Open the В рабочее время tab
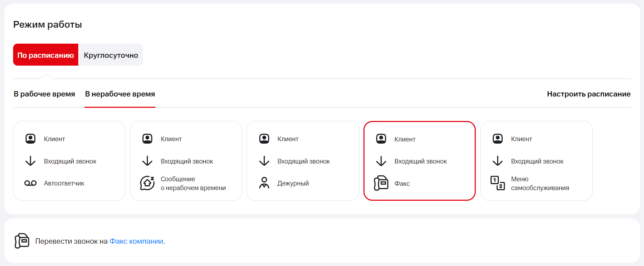This screenshot has width=644, height=266. [x=44, y=94]
